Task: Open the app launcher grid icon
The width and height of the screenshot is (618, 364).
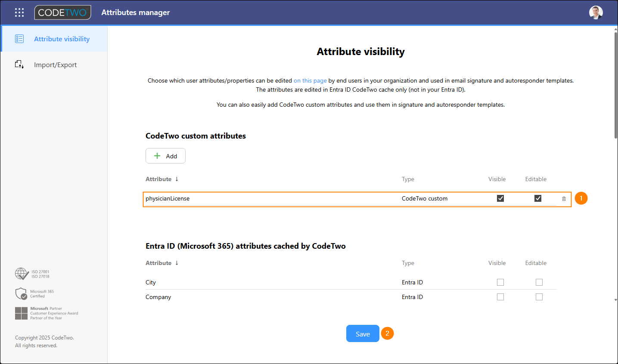Action: pos(19,12)
